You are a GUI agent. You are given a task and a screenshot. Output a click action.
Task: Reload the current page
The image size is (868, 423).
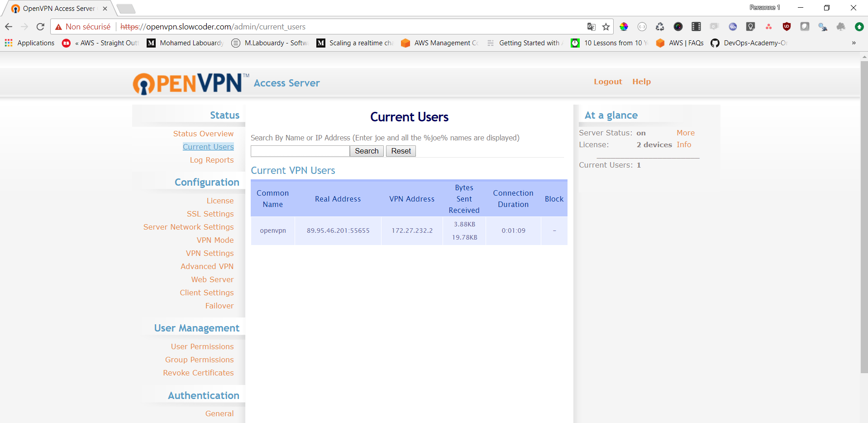40,27
